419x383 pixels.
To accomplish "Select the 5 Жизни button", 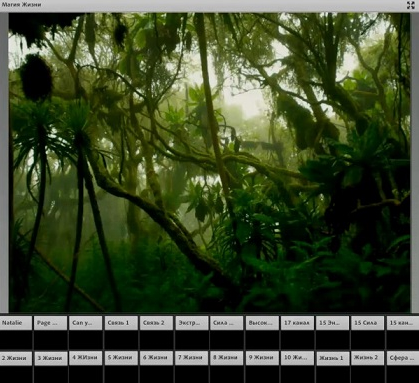I will [121, 358].
